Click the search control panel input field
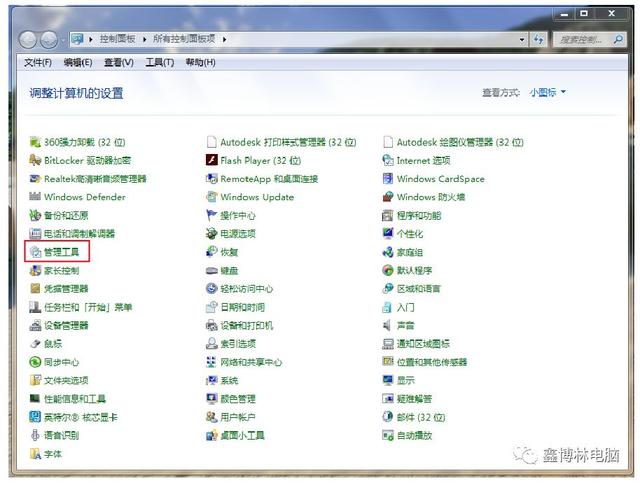Image resolution: width=640 pixels, height=483 pixels. tap(583, 40)
